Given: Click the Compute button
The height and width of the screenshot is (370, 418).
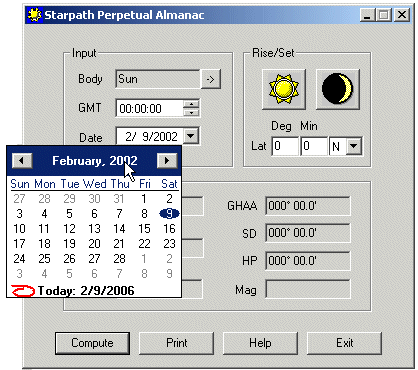Looking at the screenshot, I should coord(92,343).
